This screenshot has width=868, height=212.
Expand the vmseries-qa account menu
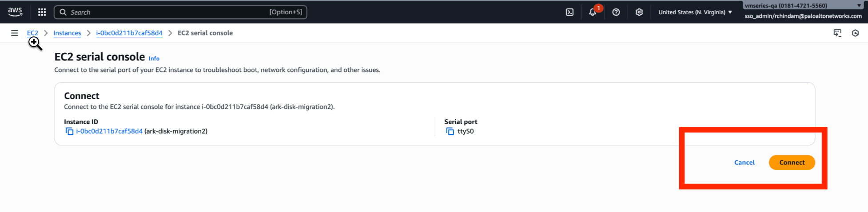[x=803, y=6]
